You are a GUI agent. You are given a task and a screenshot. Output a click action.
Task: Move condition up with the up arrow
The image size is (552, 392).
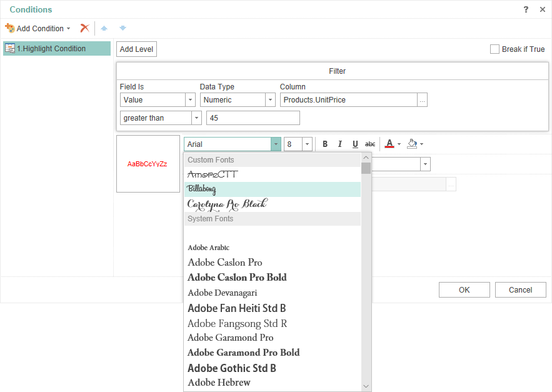point(104,28)
